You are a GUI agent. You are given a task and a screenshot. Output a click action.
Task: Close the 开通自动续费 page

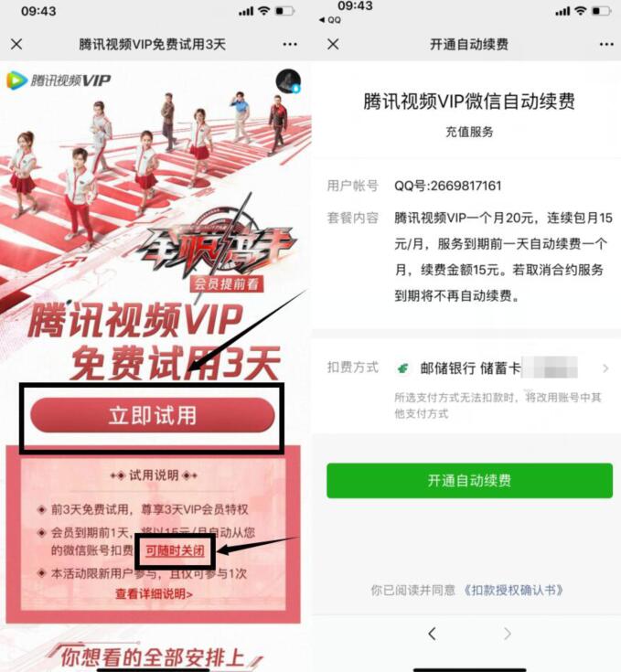click(333, 44)
